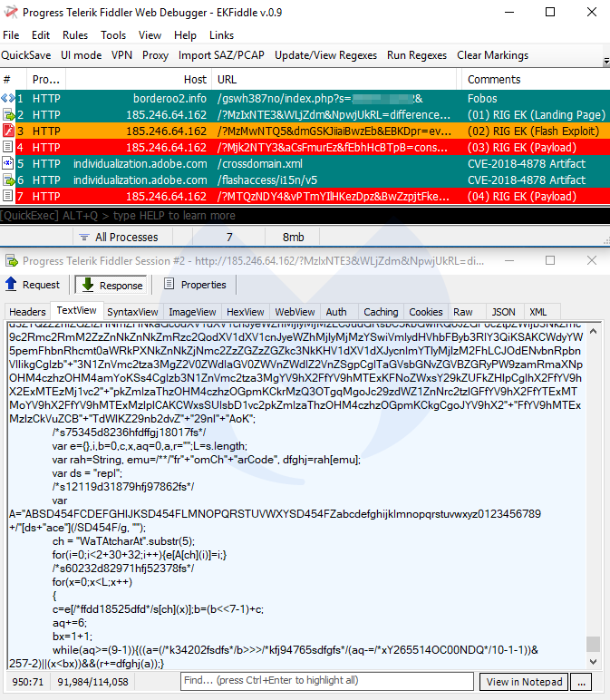
Task: Switch to the Cookies tab
Action: click(426, 312)
